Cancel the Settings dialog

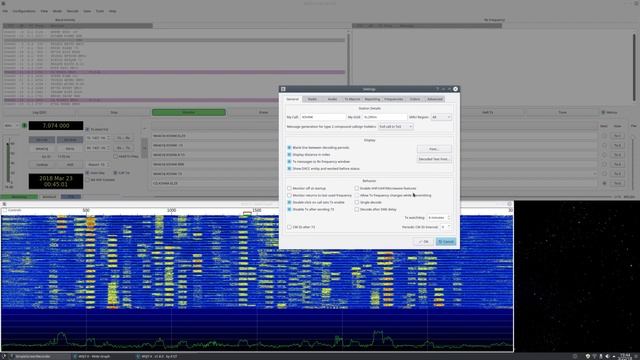click(446, 242)
